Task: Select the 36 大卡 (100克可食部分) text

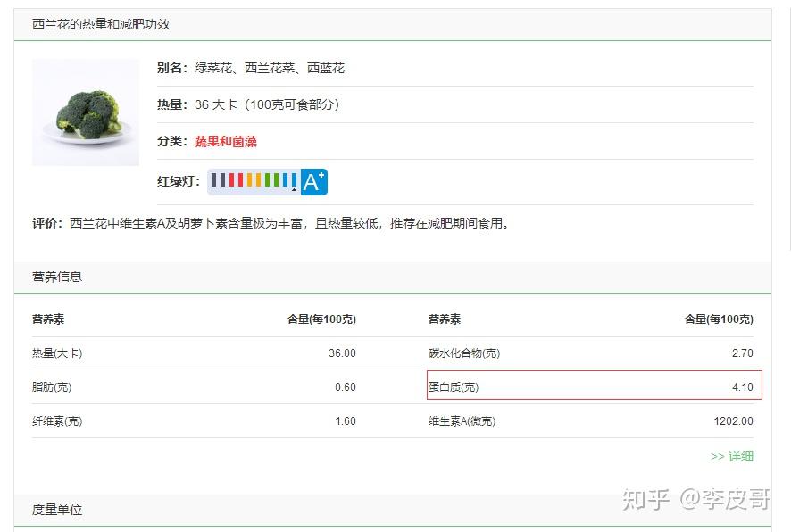Action: click(x=267, y=105)
